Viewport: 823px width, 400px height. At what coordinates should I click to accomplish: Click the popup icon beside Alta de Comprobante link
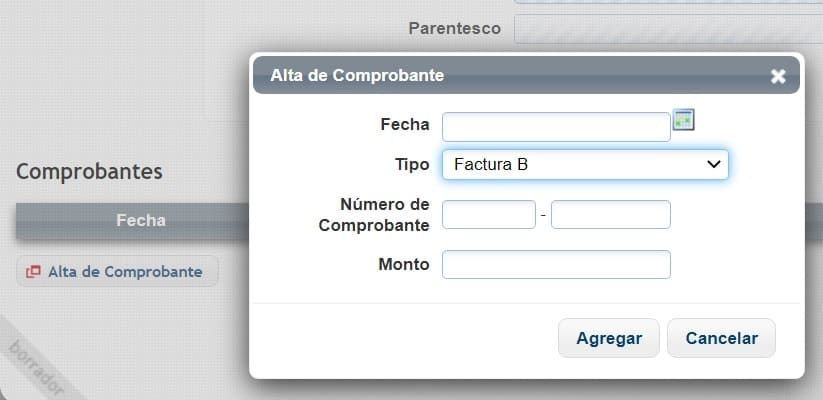point(33,272)
